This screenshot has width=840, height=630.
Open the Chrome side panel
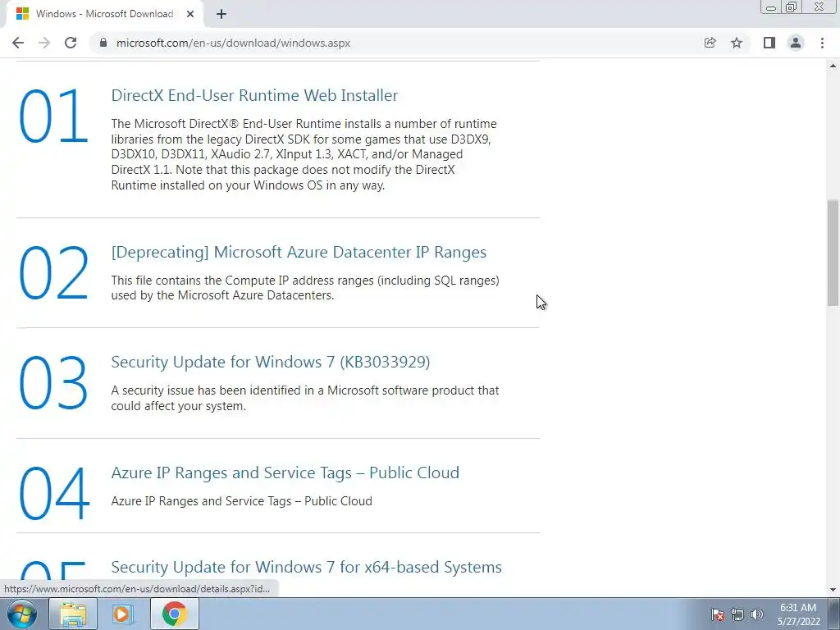pyautogui.click(x=769, y=43)
